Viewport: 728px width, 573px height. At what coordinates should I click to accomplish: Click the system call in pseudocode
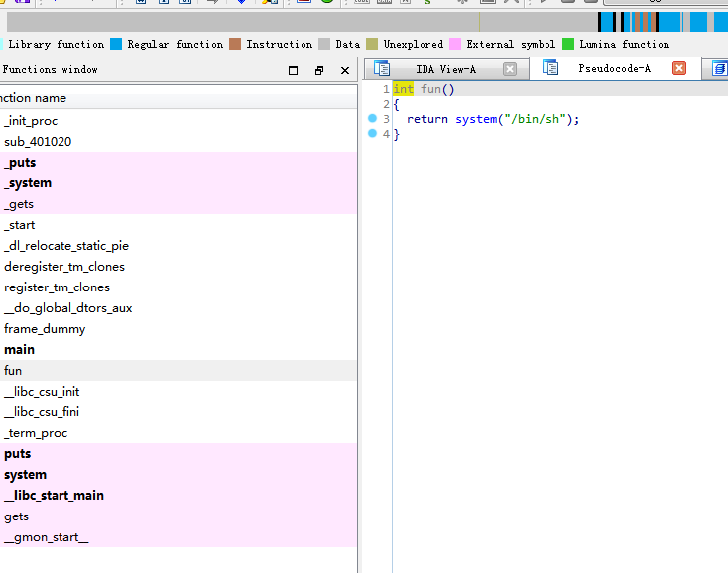click(x=476, y=119)
